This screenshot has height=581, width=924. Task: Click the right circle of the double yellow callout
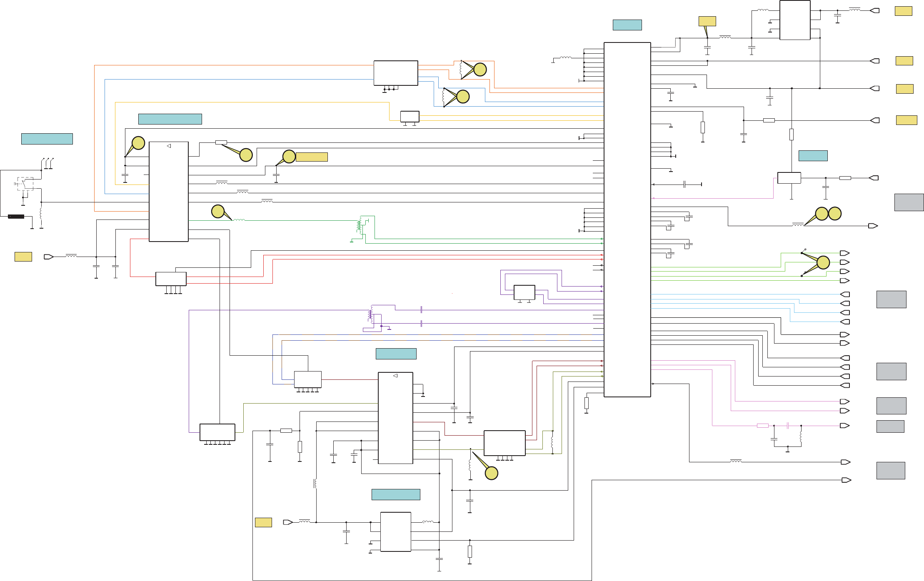[835, 214]
